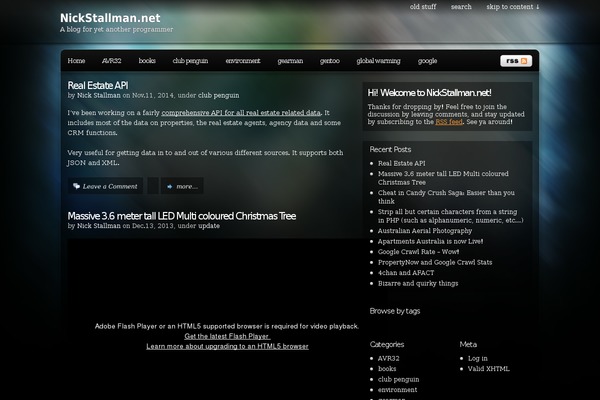Open recent post 'Real Estate API'

tap(401, 163)
